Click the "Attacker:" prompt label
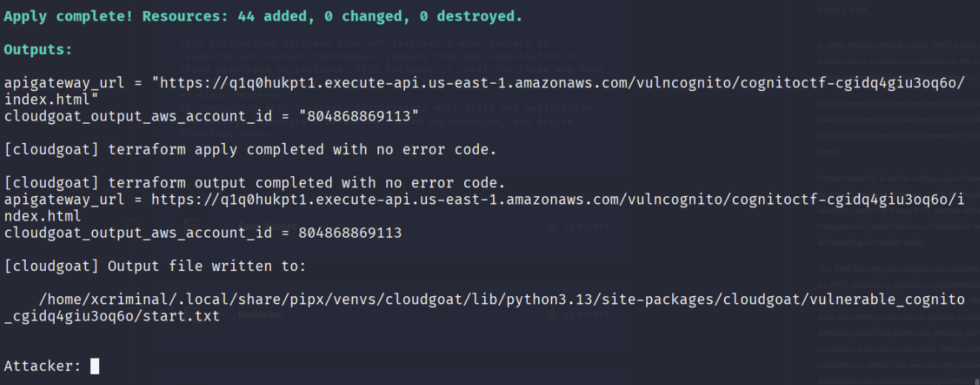 click(43, 365)
